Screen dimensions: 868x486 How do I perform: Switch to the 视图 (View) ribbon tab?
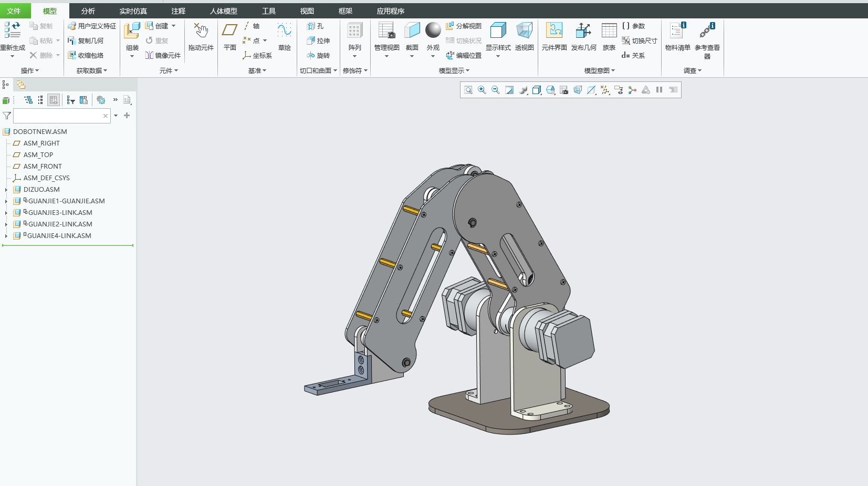click(x=307, y=11)
